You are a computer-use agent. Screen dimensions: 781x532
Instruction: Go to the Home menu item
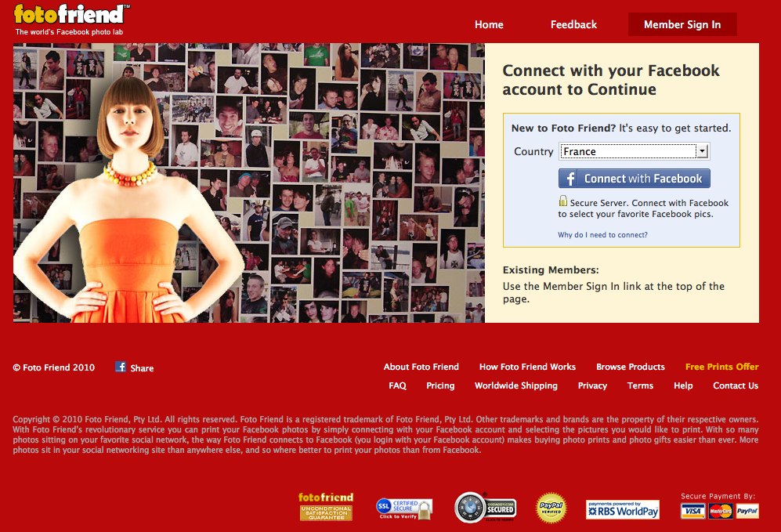[489, 24]
